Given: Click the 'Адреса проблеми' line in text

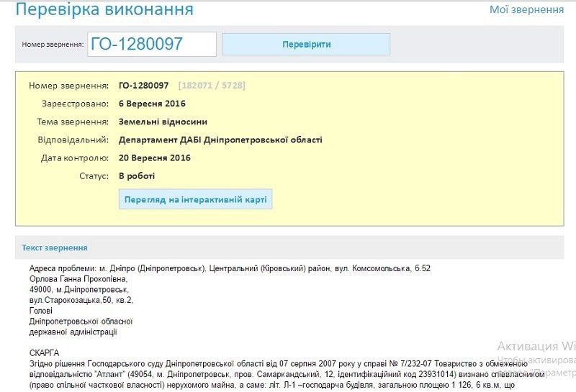Looking at the screenshot, I should [229, 268].
